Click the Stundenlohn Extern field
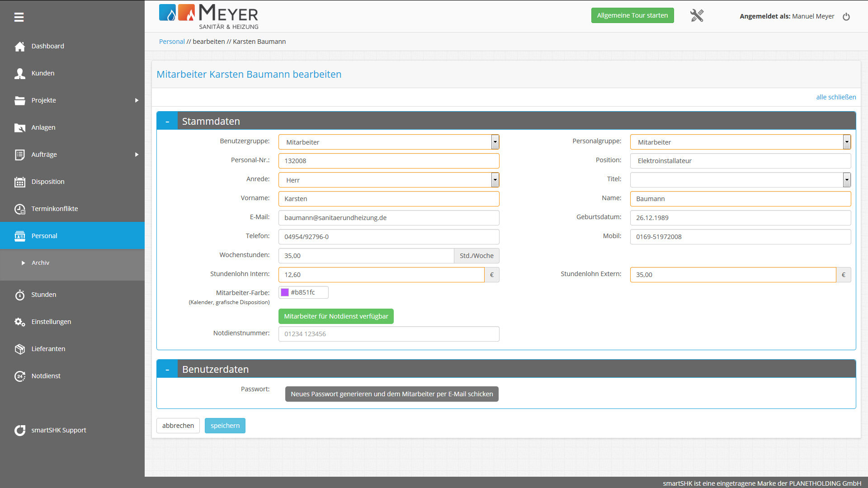 click(x=733, y=275)
